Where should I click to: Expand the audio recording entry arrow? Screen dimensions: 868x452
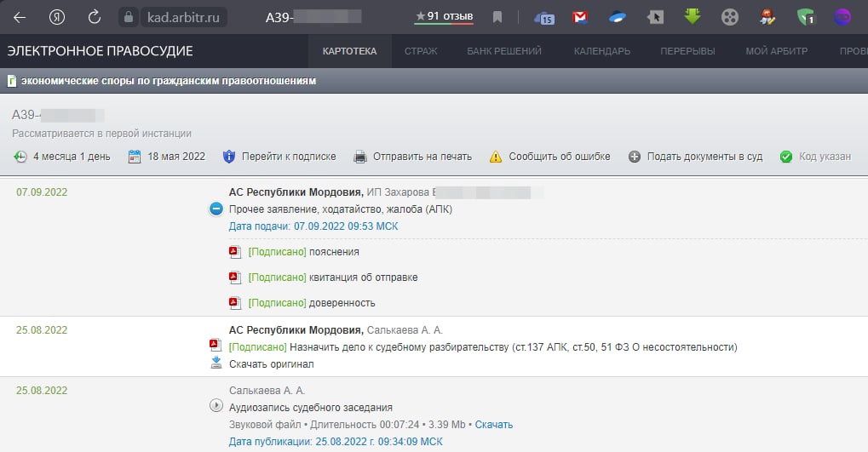(x=216, y=405)
